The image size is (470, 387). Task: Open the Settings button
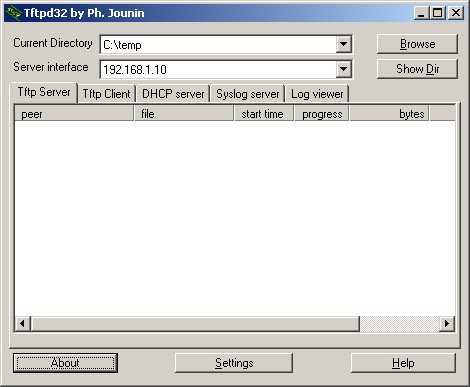pyautogui.click(x=234, y=363)
